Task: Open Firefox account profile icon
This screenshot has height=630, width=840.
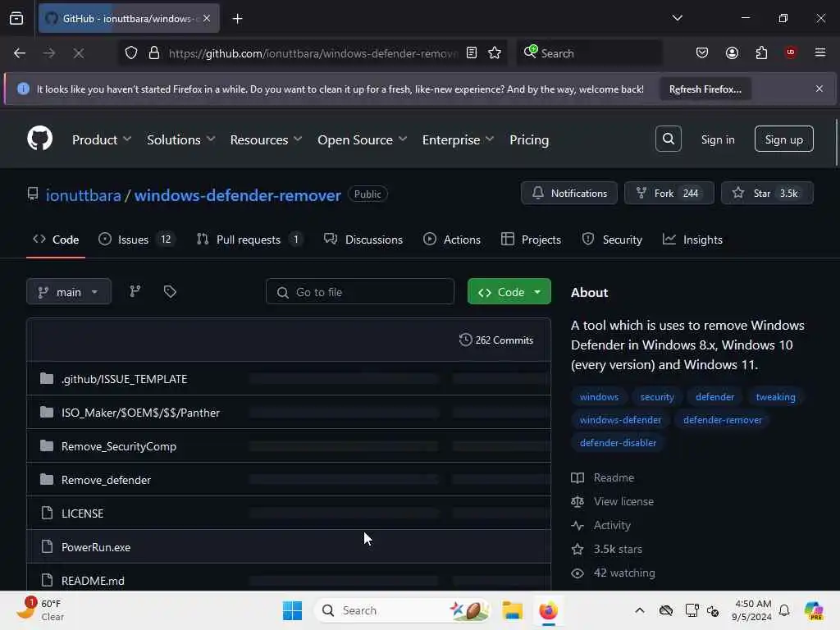Action: tap(732, 52)
